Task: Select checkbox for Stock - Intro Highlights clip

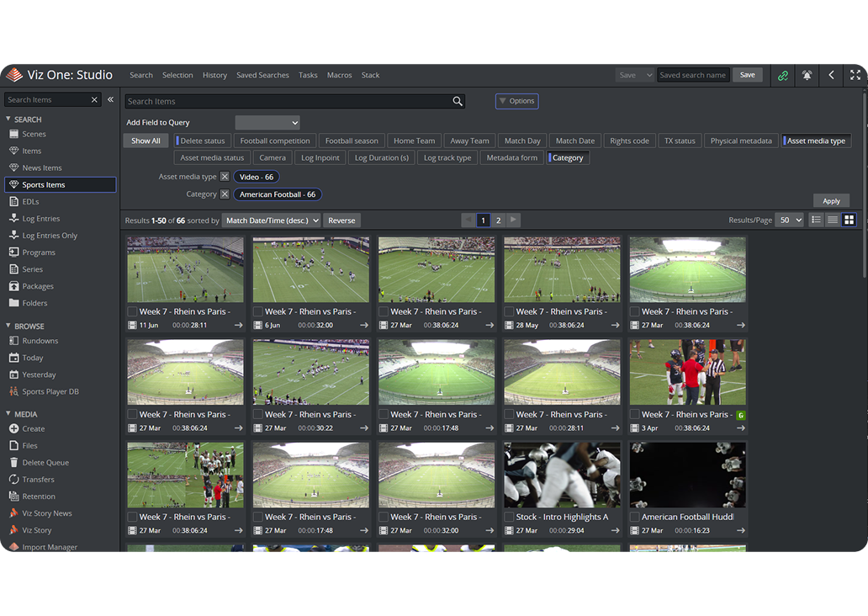Action: point(509,517)
